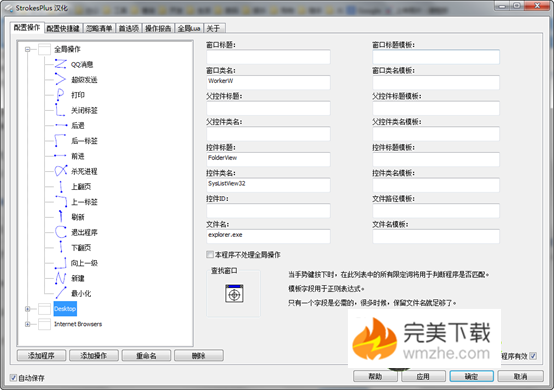The image size is (554, 390).
Task: Click the 删除 button
Action: [199, 355]
